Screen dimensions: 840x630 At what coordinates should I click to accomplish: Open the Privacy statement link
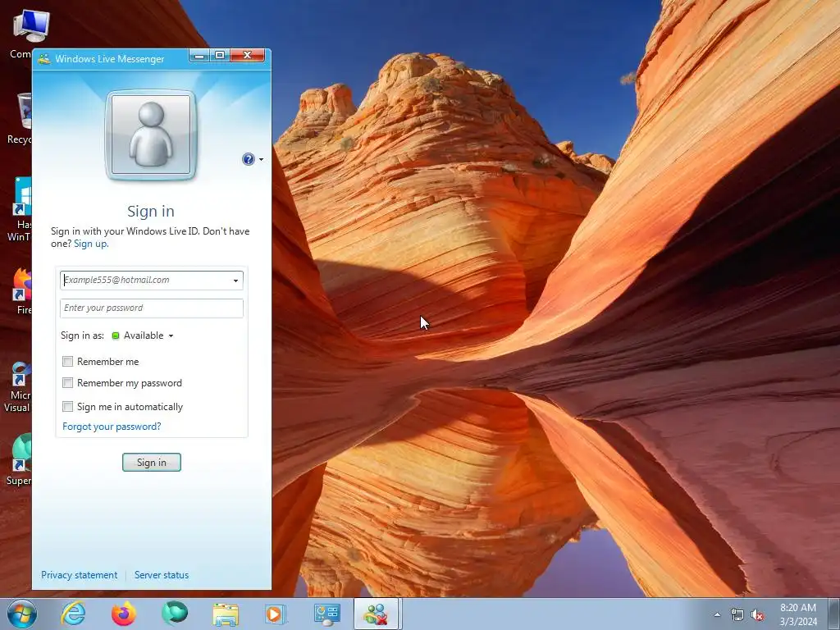point(80,575)
